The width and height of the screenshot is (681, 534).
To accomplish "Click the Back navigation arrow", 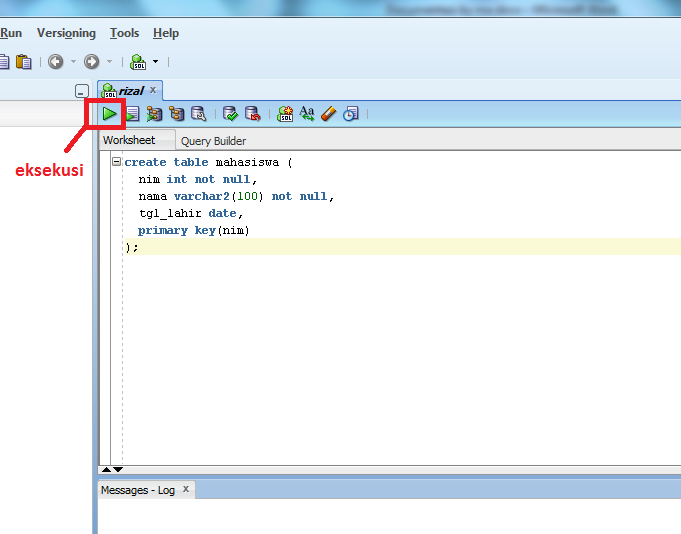I will (56, 62).
